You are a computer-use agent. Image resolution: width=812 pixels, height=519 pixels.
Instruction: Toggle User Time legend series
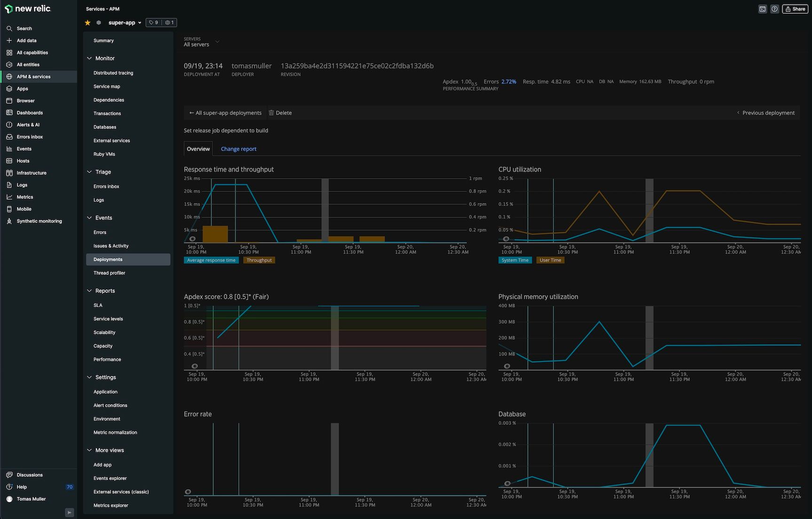tap(550, 260)
